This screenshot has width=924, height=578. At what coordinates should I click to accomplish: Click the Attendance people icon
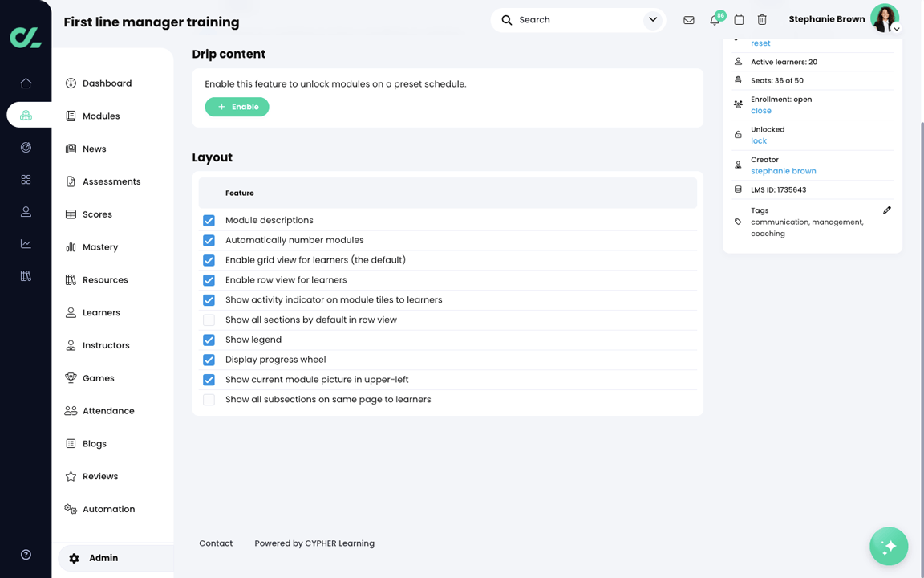point(71,411)
